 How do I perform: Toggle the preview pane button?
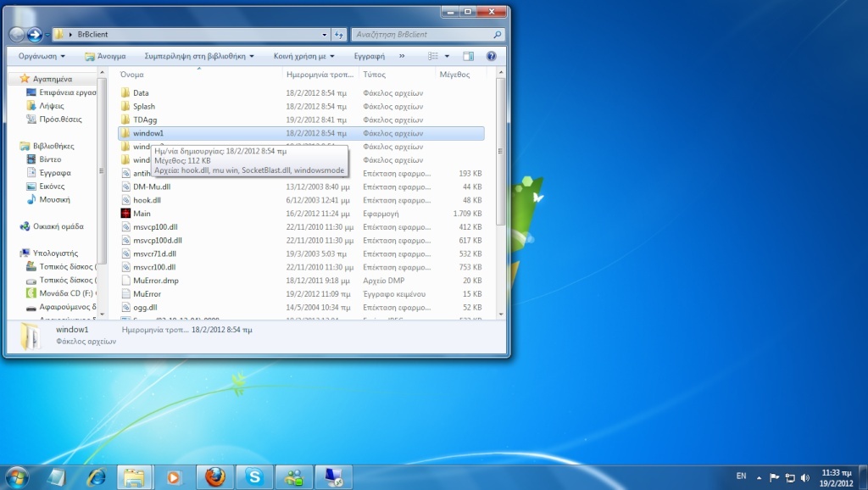point(468,56)
